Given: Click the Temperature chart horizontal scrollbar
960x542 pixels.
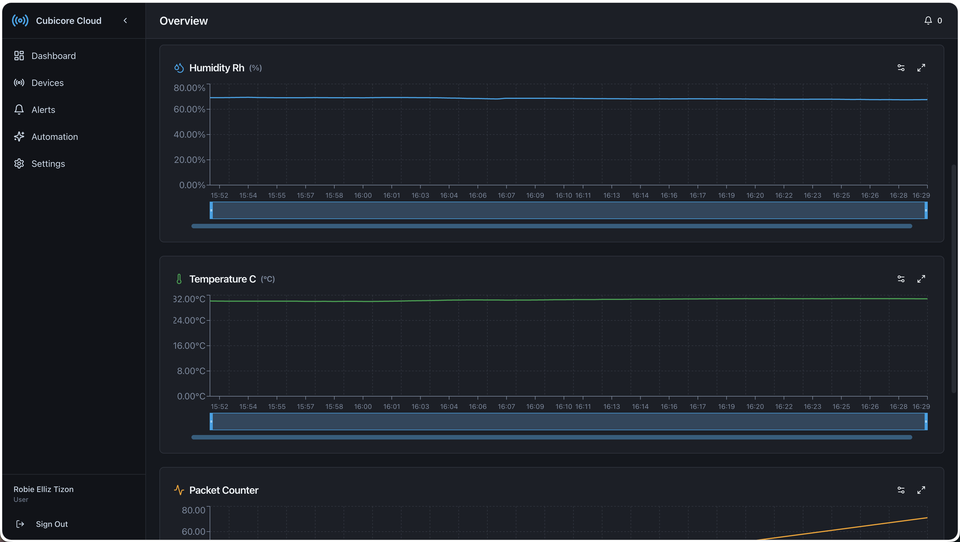Looking at the screenshot, I should [x=552, y=437].
